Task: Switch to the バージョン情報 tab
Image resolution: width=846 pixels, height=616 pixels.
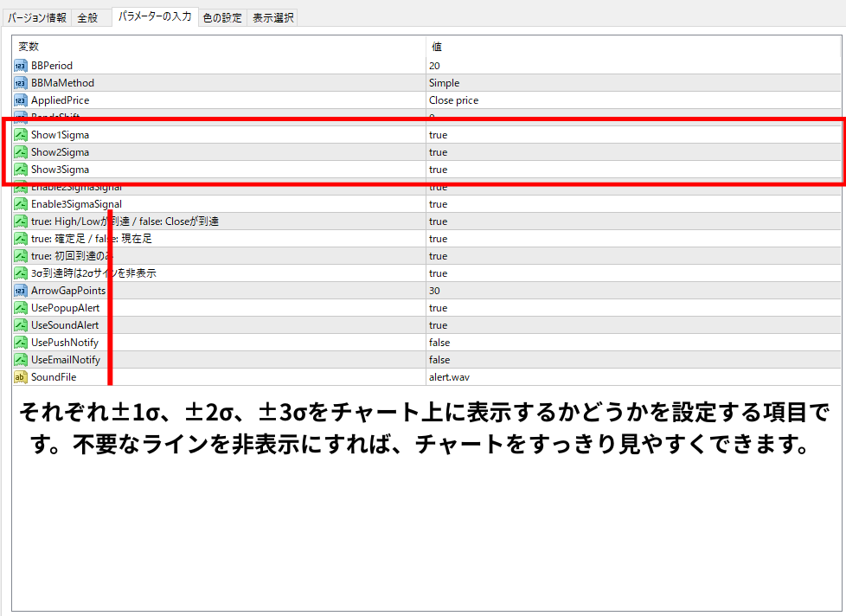Action: click(37, 17)
